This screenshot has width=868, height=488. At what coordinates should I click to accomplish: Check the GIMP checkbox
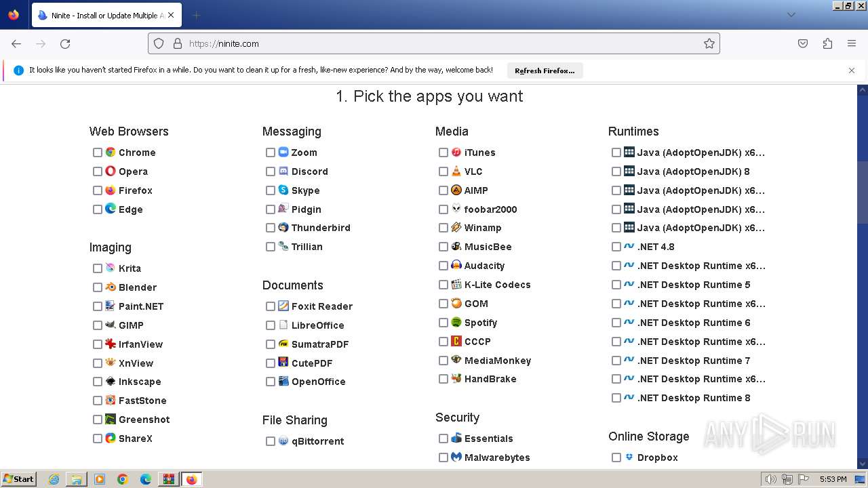98,325
